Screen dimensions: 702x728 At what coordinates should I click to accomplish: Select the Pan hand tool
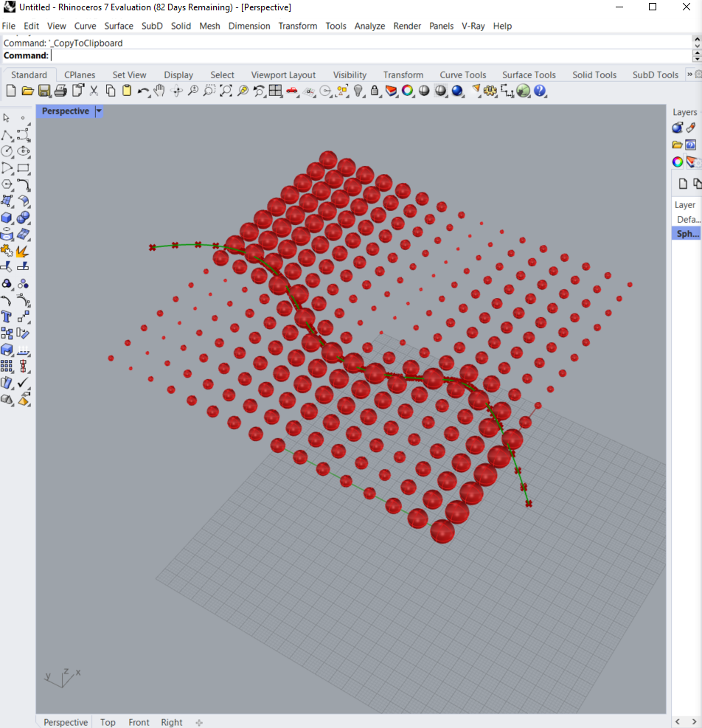pos(159,91)
